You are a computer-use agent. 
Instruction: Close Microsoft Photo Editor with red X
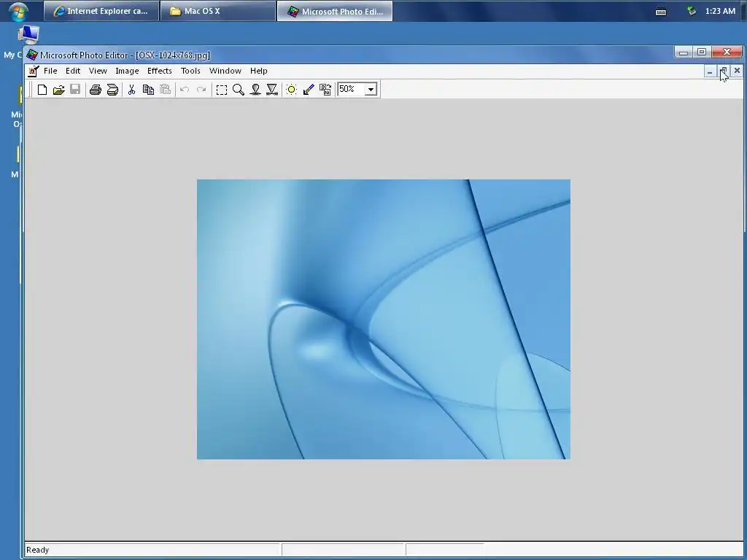coord(727,52)
